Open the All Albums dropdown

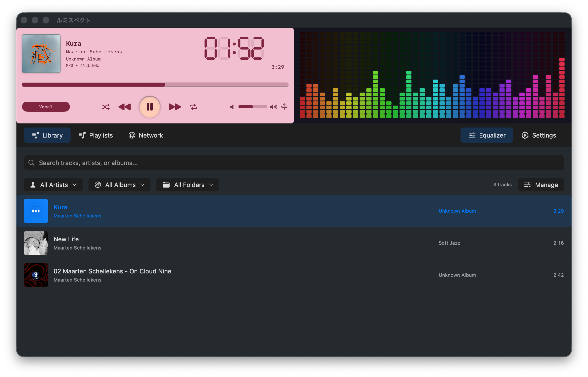119,185
